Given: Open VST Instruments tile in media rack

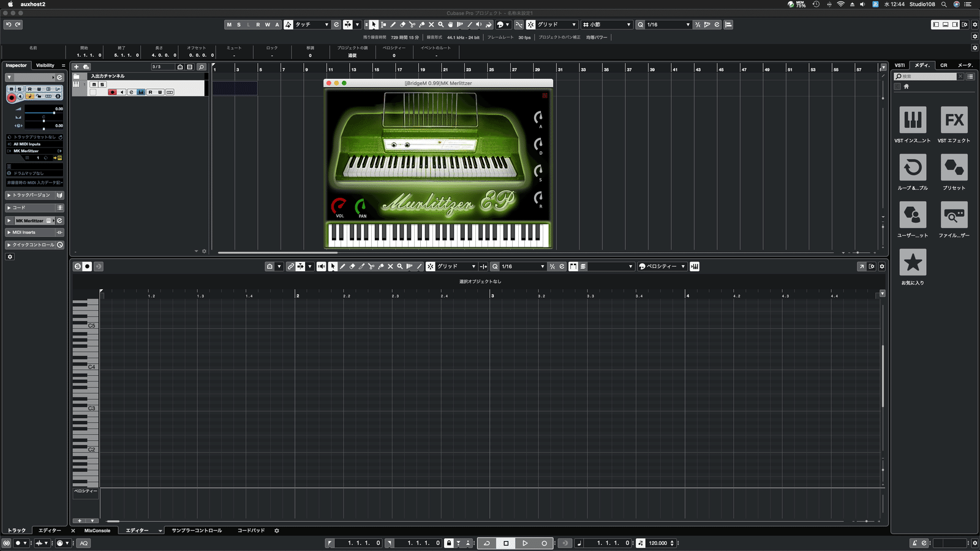Looking at the screenshot, I should 913,120.
